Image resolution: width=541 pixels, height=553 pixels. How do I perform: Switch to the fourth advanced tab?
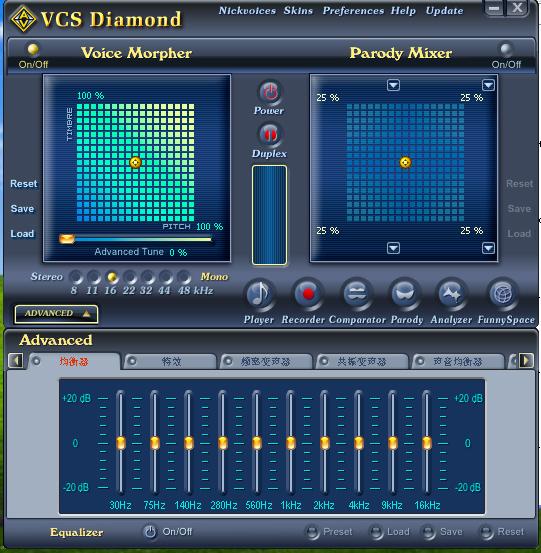362,361
